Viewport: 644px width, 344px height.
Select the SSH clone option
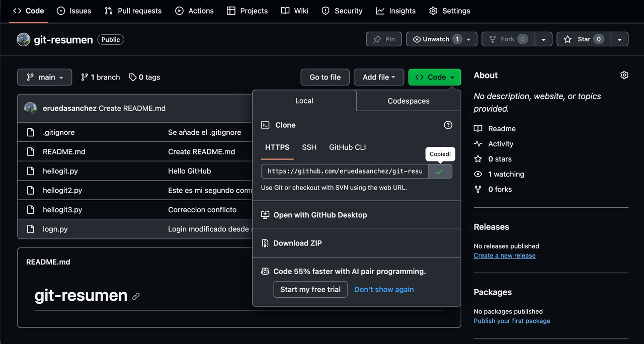pyautogui.click(x=309, y=147)
